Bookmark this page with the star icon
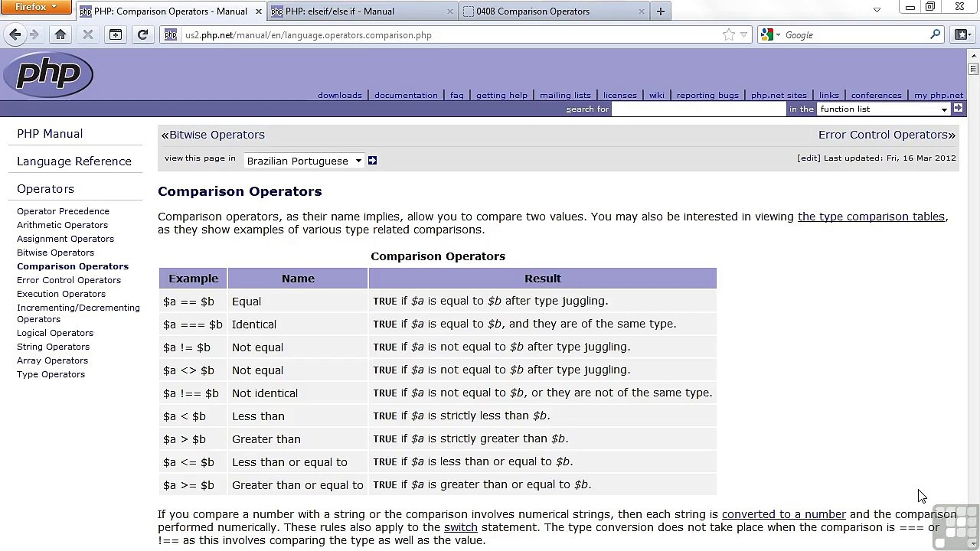Screen dimensions: 980x551 click(729, 34)
